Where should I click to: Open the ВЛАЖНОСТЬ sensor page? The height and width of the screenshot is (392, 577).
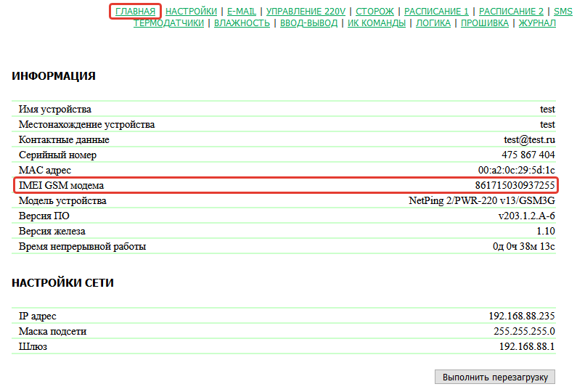[242, 23]
